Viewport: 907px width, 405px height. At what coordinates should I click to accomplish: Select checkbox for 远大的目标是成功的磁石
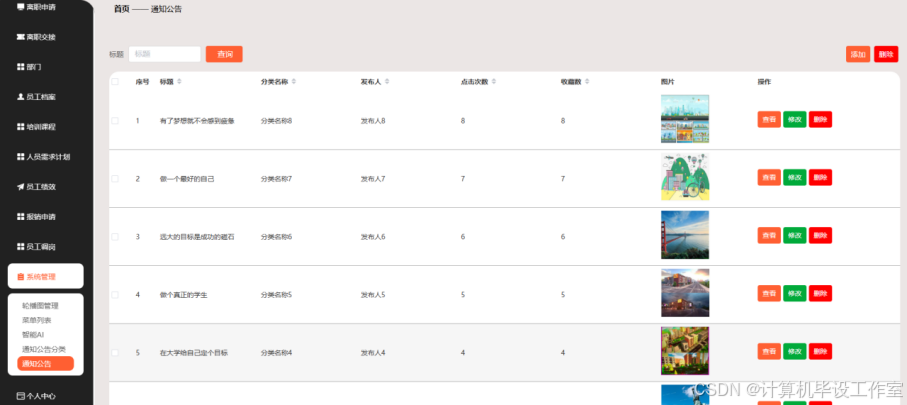point(115,237)
